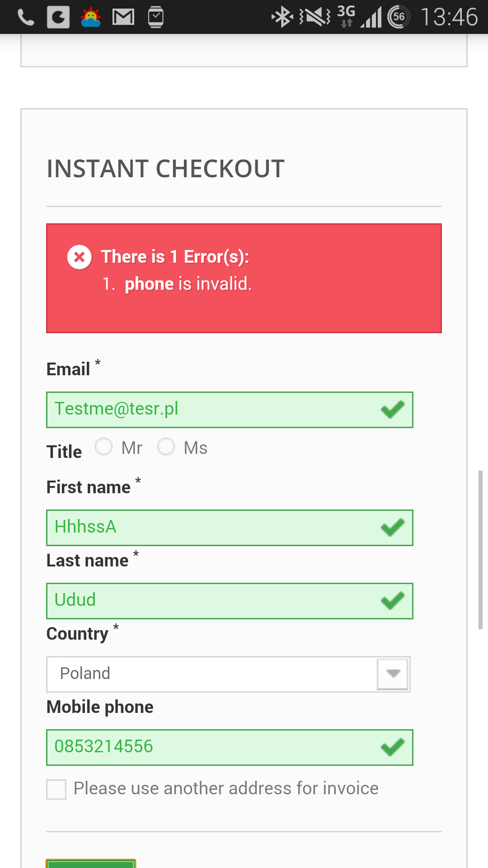Tap the green checkmark in Email field

[393, 410]
